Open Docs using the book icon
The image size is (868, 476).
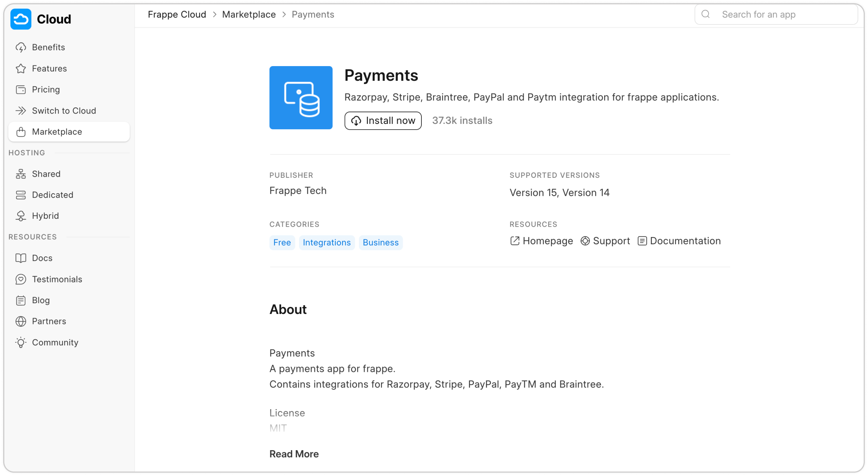point(21,258)
